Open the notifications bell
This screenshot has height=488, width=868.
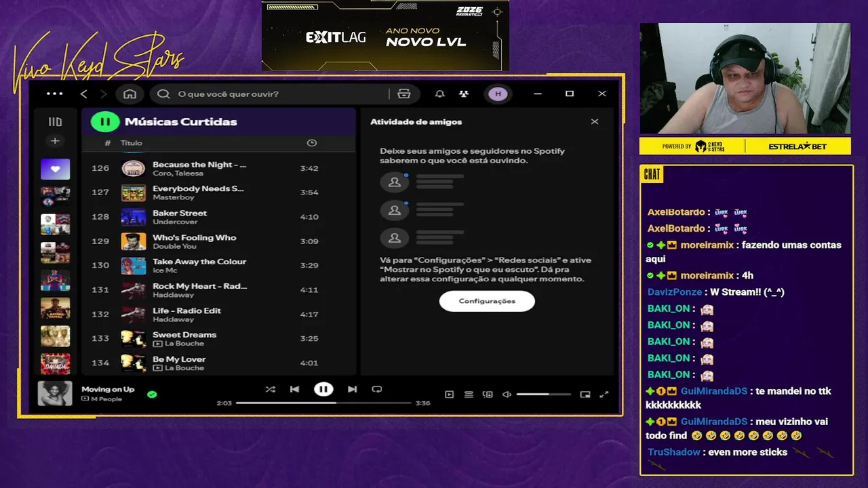coord(440,94)
